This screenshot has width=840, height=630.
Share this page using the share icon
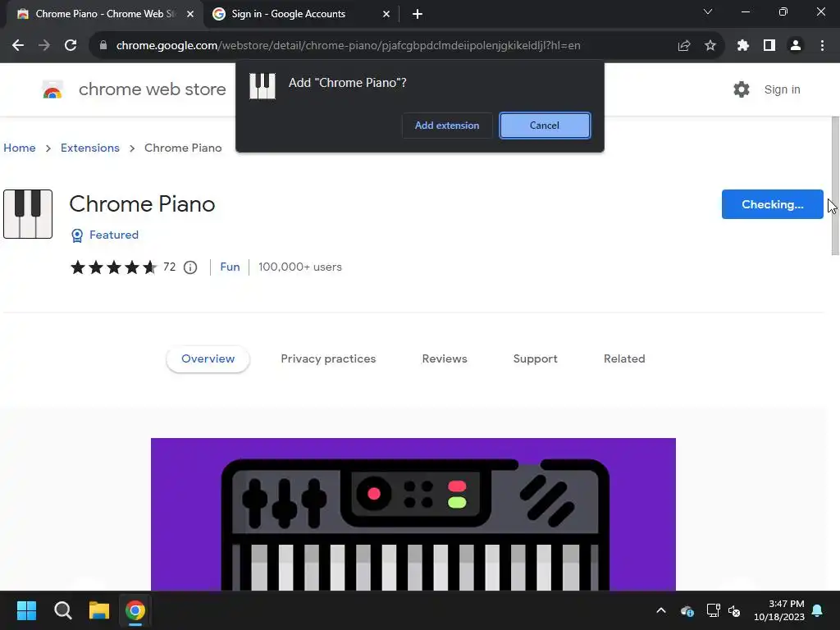684,46
